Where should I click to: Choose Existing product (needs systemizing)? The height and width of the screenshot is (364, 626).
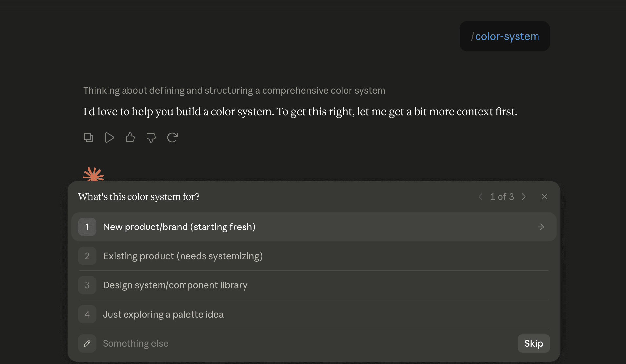[314, 256]
